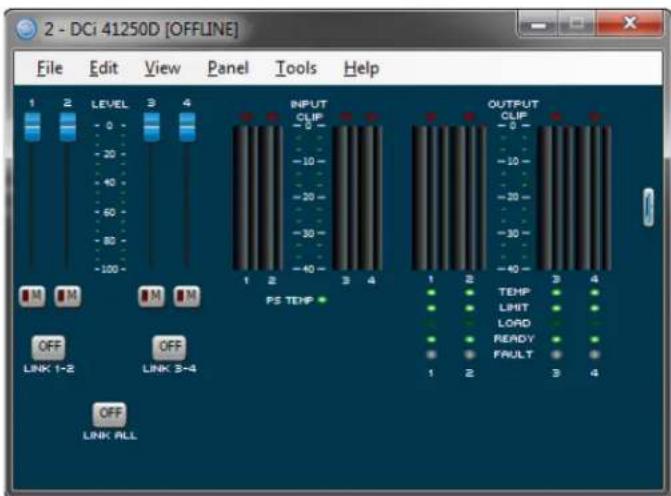This screenshot has width=671, height=496.
Task: Click the READY indicator for output 3
Action: coord(556,339)
